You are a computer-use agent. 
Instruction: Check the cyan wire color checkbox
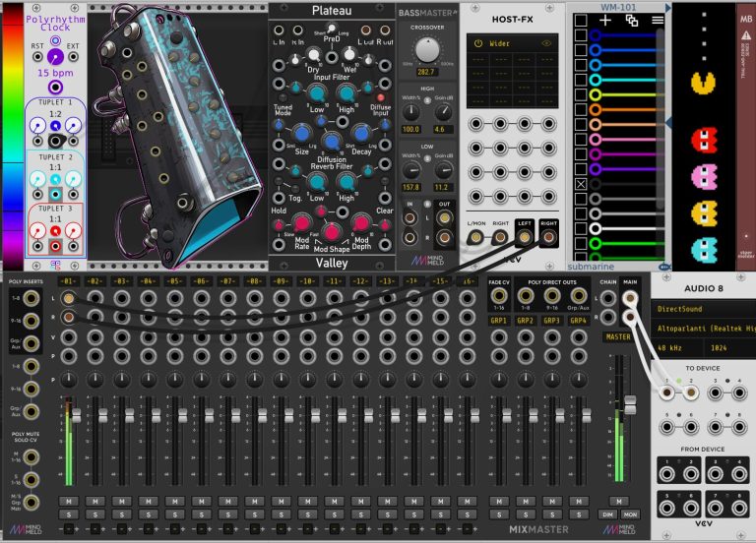click(x=581, y=79)
